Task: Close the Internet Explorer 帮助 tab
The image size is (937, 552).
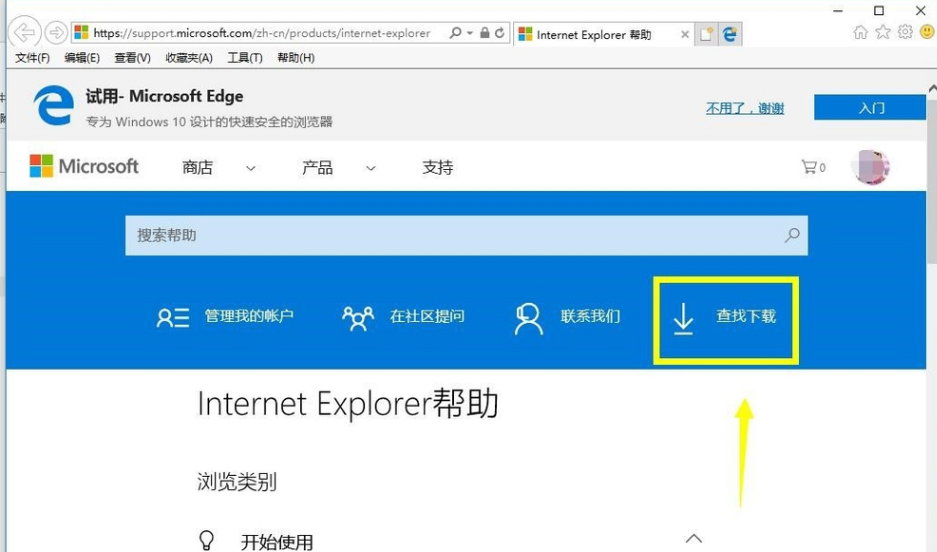Action: click(x=685, y=34)
